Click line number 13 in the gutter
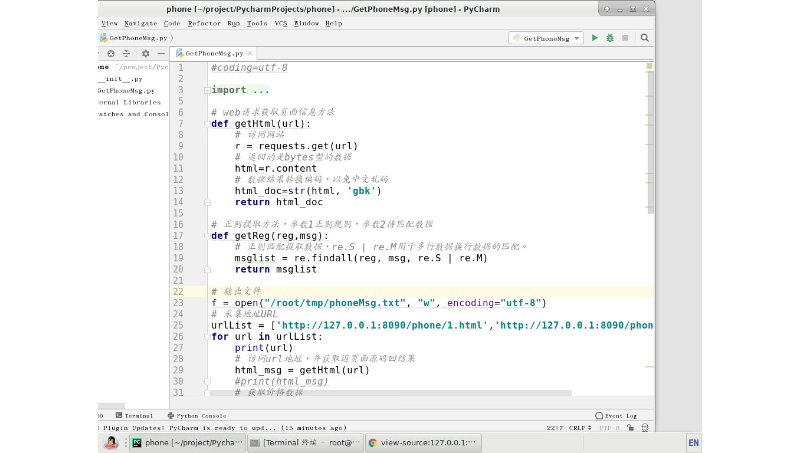800x453 pixels. (178, 191)
